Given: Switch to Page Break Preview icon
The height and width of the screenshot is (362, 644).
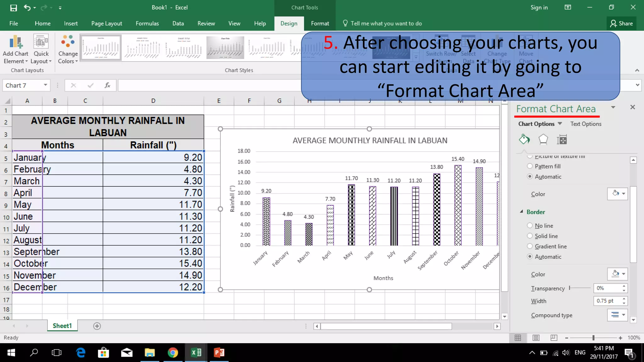Looking at the screenshot, I should coord(554,338).
